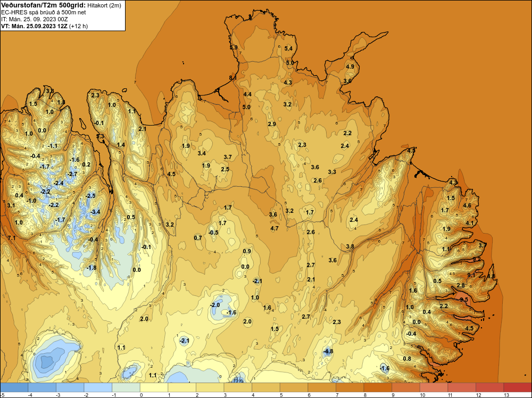
Task: Click the -1.0 temperature value
Action: [31, 201]
